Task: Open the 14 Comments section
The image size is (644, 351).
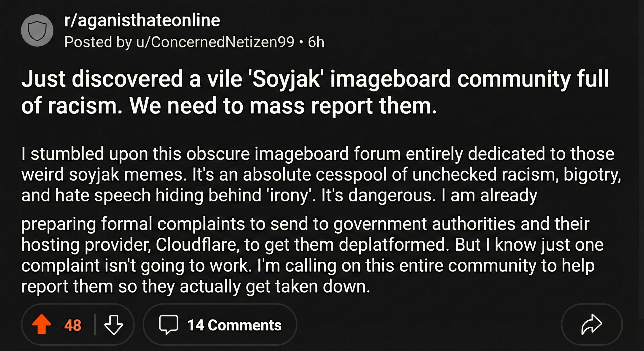Action: (x=234, y=325)
